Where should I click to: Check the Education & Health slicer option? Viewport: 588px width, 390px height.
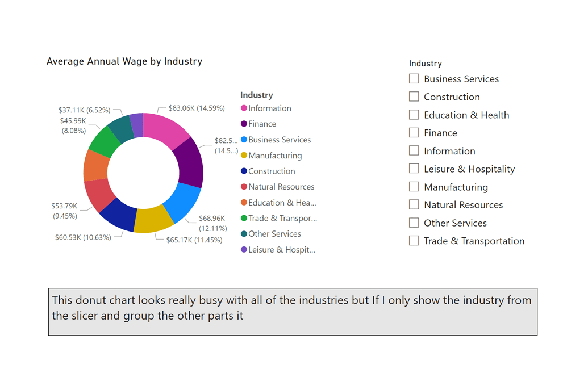point(414,114)
